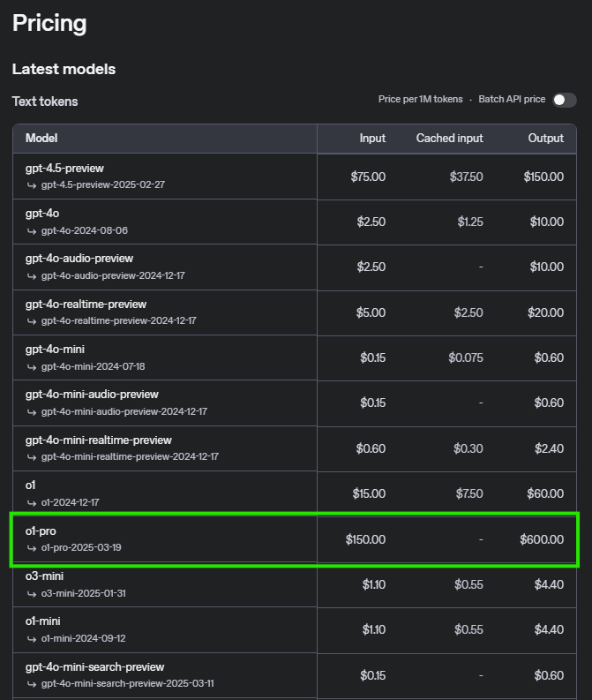592x700 pixels.
Task: Click the Input column header
Action: click(x=372, y=138)
